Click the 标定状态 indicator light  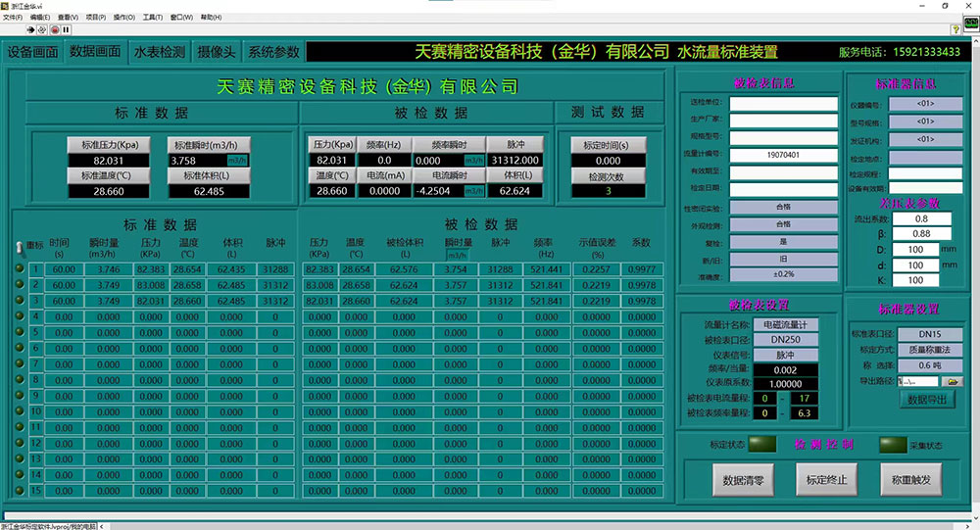click(761, 445)
